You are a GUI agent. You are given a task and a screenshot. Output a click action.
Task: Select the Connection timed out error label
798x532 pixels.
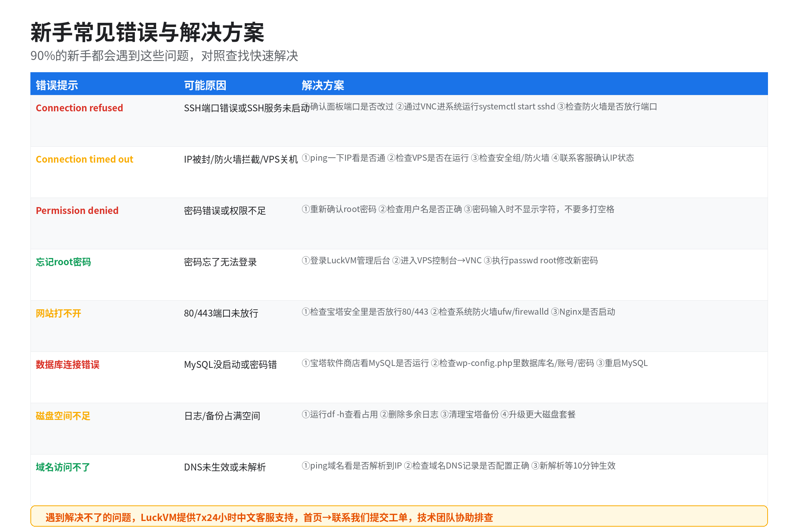click(x=84, y=159)
